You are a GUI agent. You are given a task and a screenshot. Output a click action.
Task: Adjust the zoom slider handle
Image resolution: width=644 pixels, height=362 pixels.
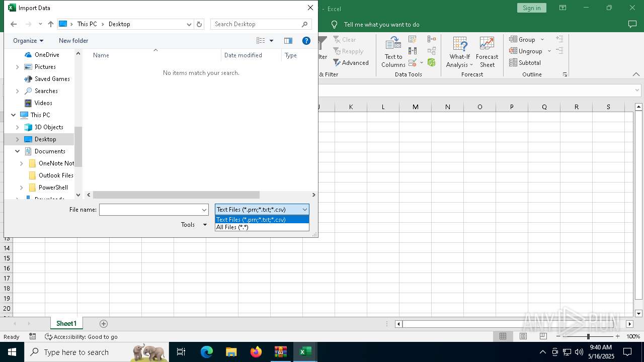588,336
